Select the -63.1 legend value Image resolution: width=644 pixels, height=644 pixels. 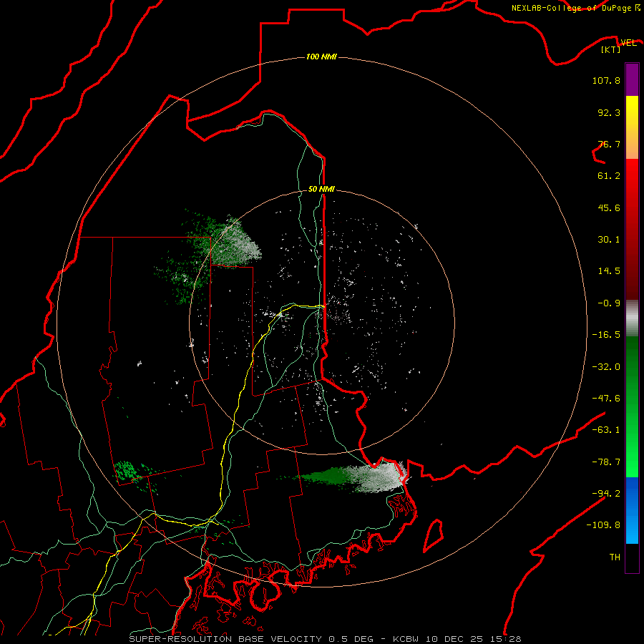pyautogui.click(x=606, y=430)
